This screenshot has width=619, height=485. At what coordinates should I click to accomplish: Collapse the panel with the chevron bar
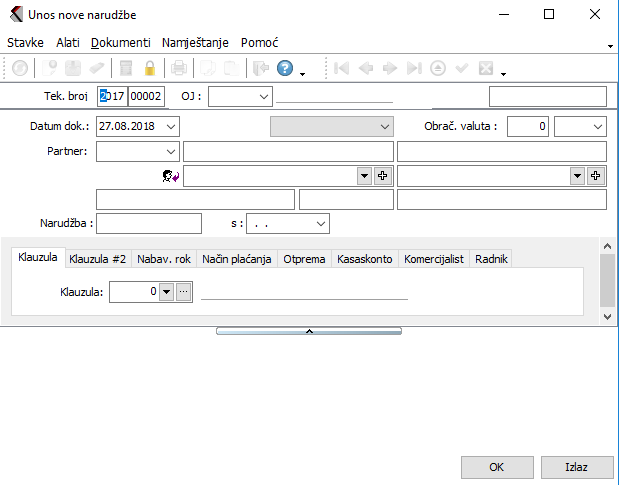[309, 330]
